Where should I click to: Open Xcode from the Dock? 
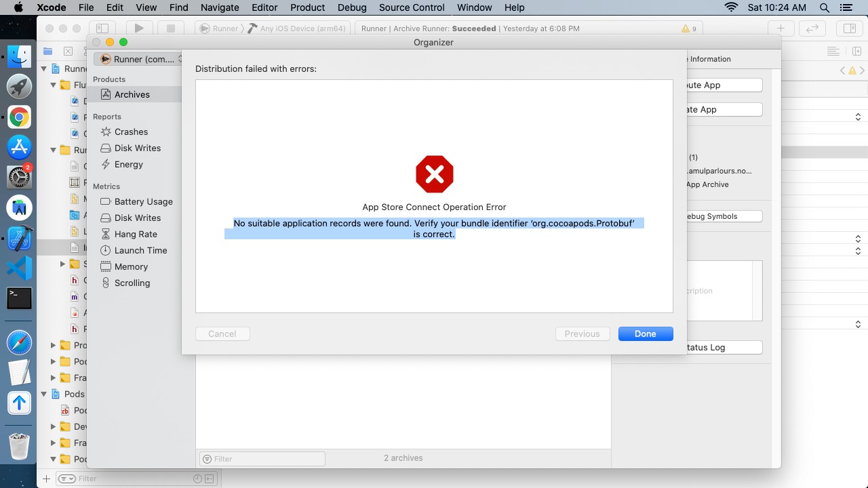coord(19,238)
